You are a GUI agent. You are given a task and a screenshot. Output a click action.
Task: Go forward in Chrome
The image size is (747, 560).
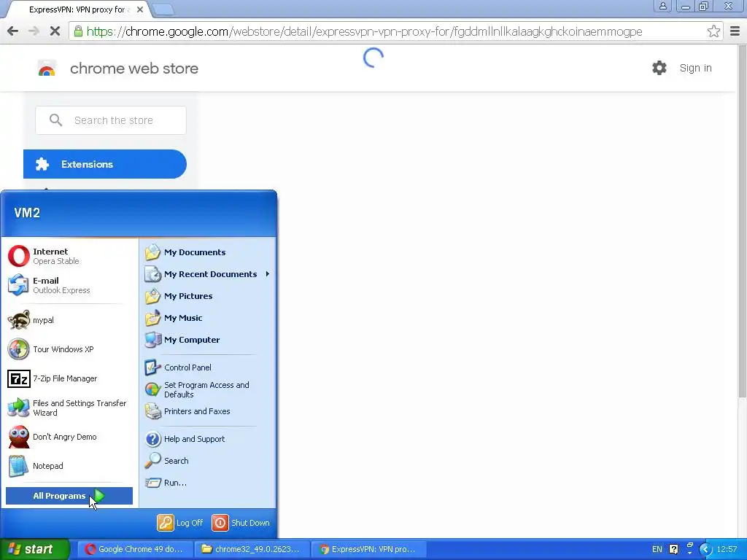pos(34,31)
